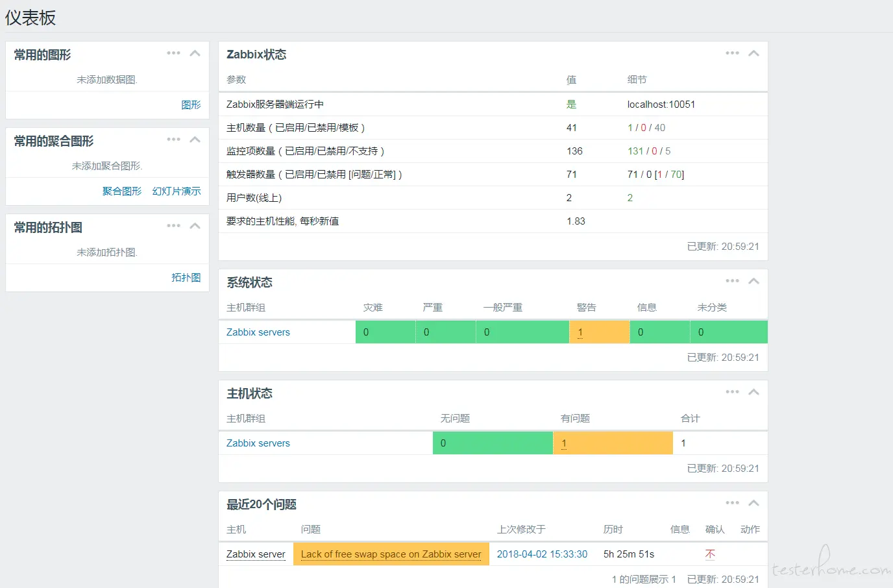Click the 5h 25m 51s duration text
Image resolution: width=893 pixels, height=588 pixels.
629,554
